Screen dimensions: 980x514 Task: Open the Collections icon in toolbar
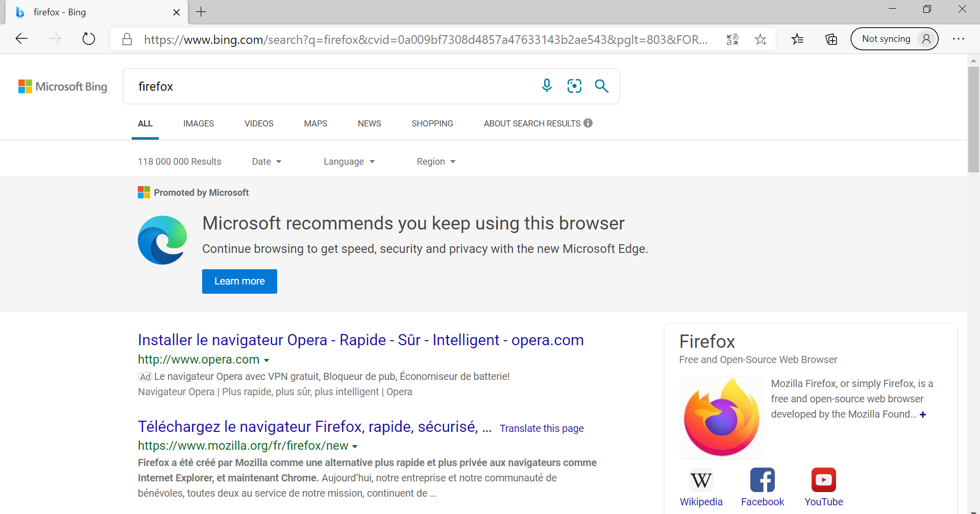831,39
